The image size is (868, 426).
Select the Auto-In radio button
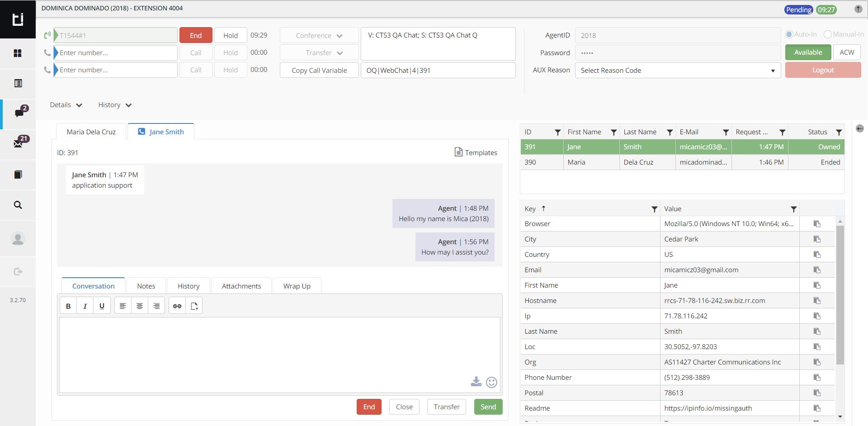click(789, 34)
